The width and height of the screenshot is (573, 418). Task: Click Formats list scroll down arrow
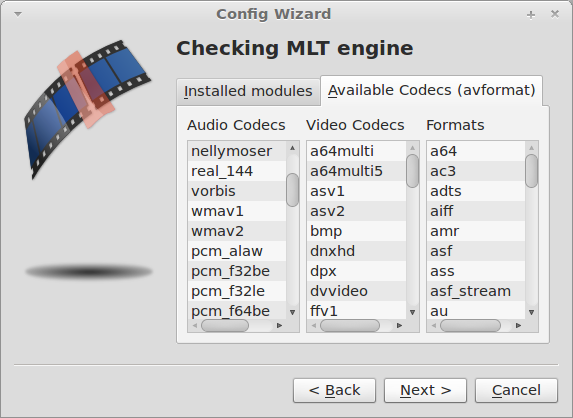click(x=532, y=312)
